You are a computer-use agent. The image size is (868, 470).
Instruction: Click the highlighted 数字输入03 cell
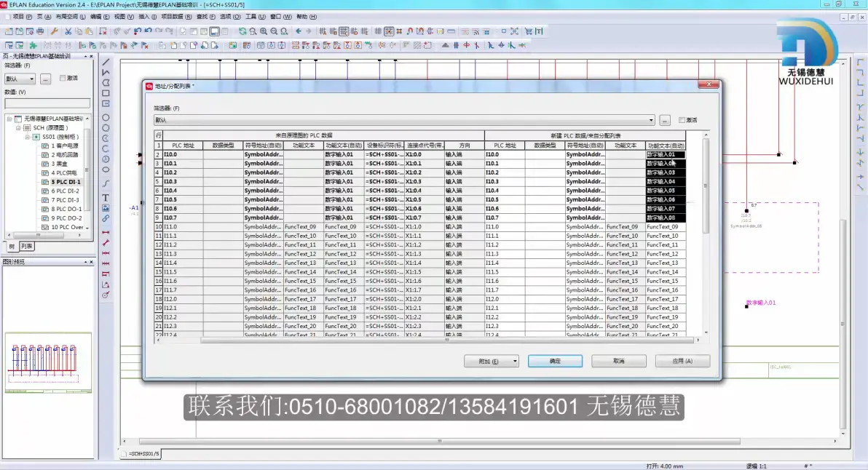(x=666, y=172)
